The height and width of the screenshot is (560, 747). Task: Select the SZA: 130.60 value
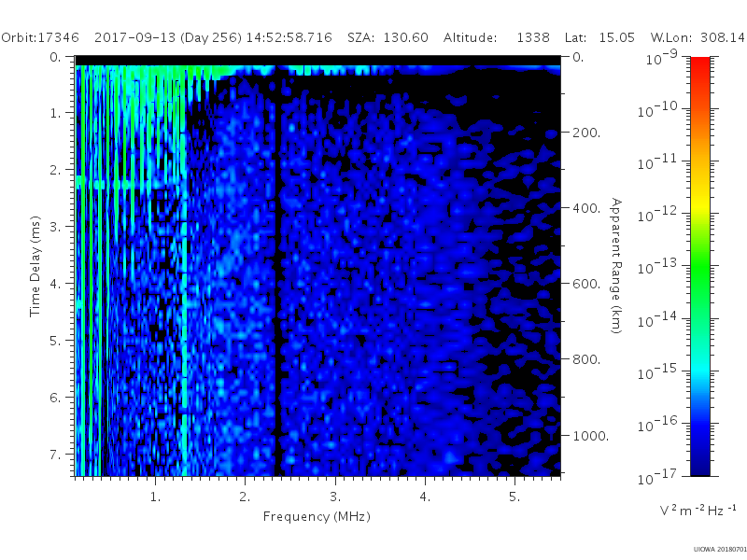tap(388, 37)
